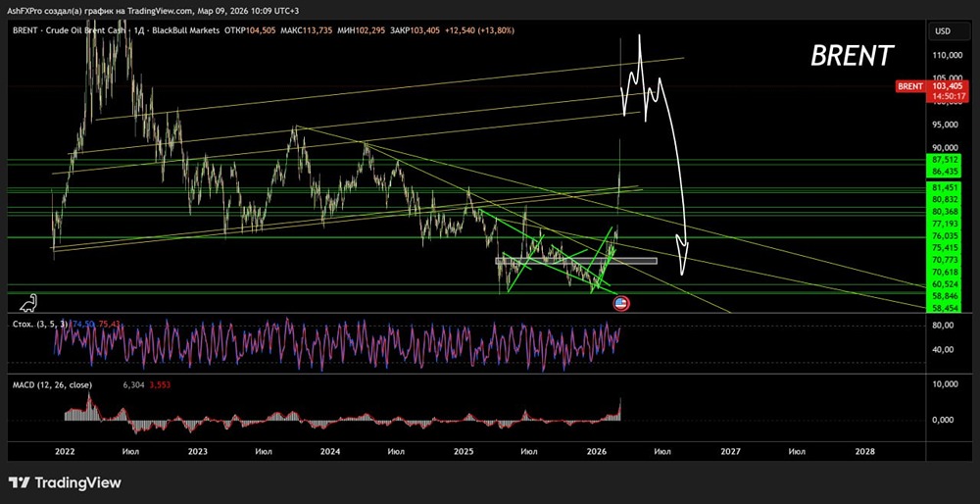
Task: Click the 0,000 MACD scale label
Action: click(x=944, y=420)
